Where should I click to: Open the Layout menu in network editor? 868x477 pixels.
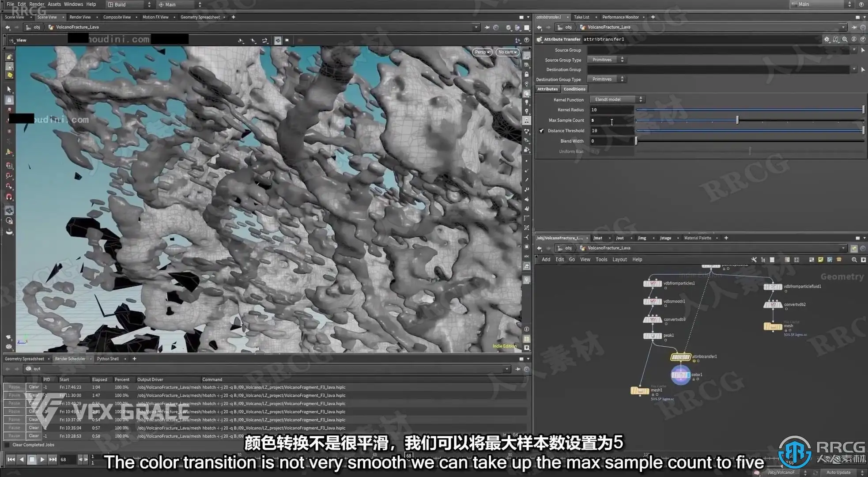(x=619, y=260)
